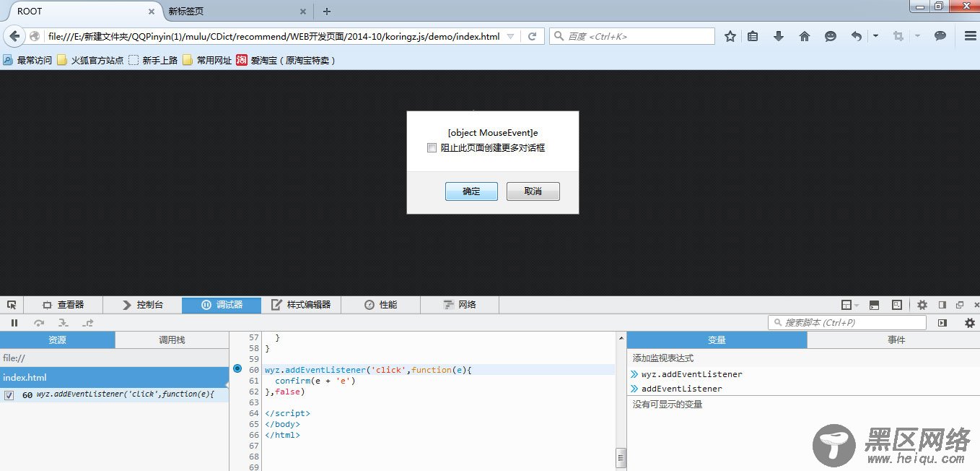Image resolution: width=980 pixels, height=471 pixels.
Task: Open the 性能 performance tab
Action: click(x=380, y=305)
